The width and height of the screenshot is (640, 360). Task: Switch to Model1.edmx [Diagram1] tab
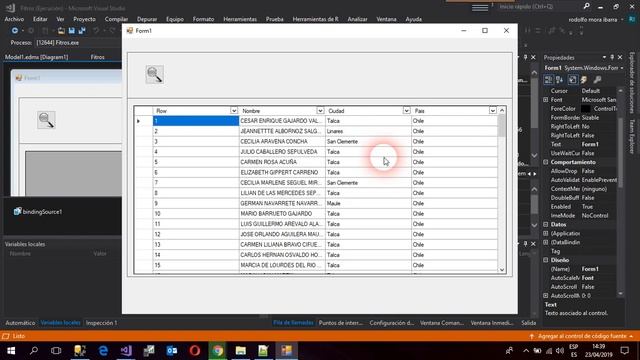(x=37, y=57)
